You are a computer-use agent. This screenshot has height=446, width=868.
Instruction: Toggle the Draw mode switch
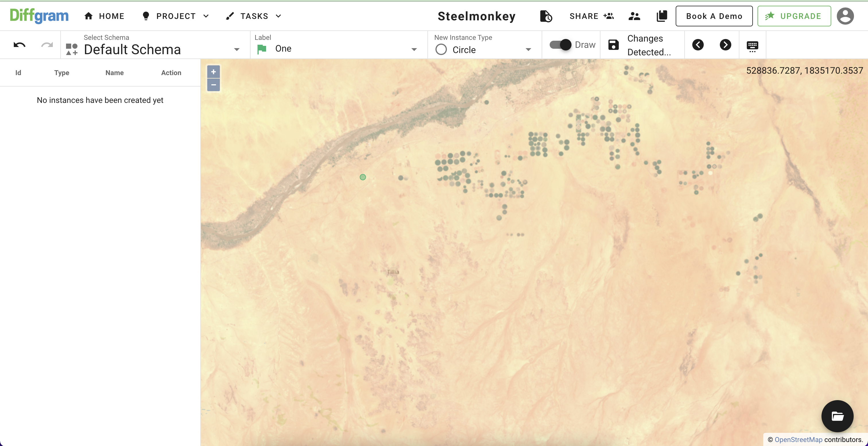(x=560, y=45)
